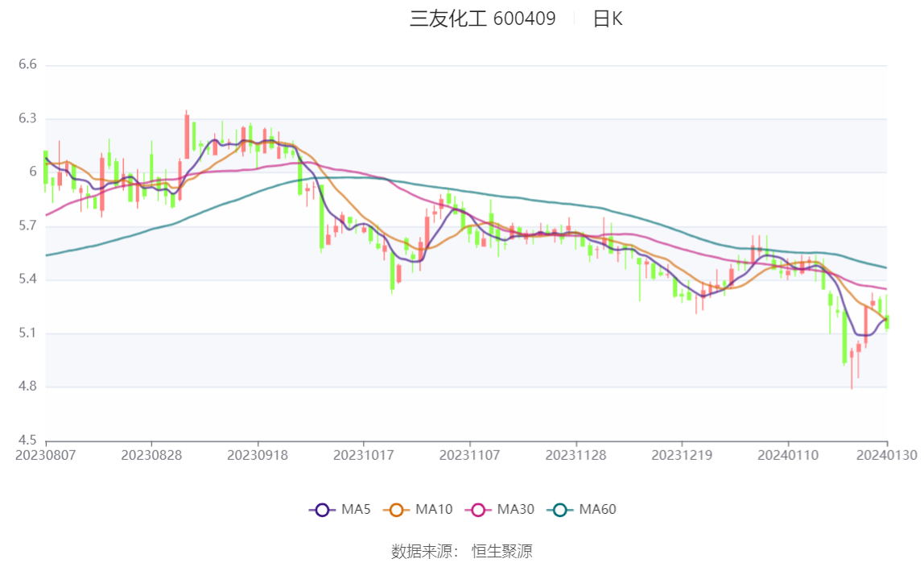Image resolution: width=924 pixels, height=563 pixels.
Task: Click the 20230828 x-axis date label
Action: click(x=151, y=455)
